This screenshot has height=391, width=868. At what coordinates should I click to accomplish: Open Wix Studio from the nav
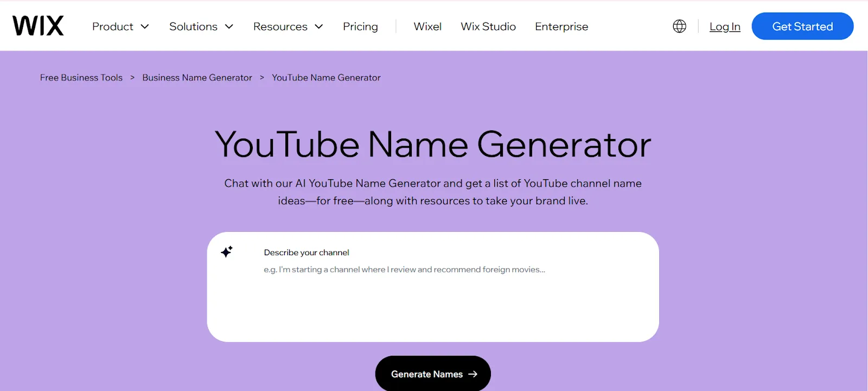coord(488,27)
